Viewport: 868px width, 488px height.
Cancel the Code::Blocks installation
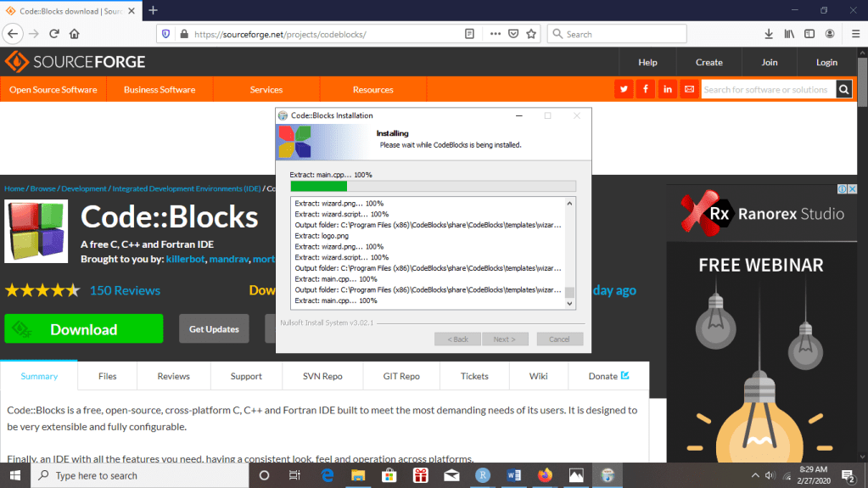(559, 339)
